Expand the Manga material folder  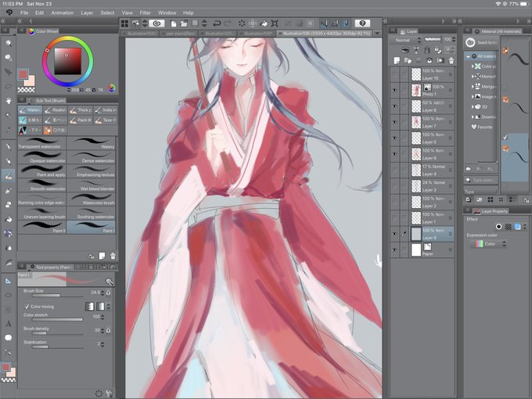coord(473,87)
